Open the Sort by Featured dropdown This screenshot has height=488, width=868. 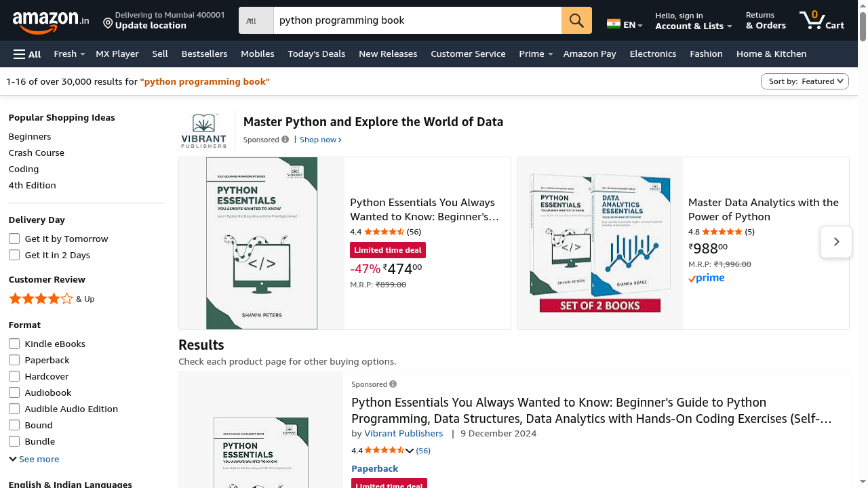[x=805, y=81]
